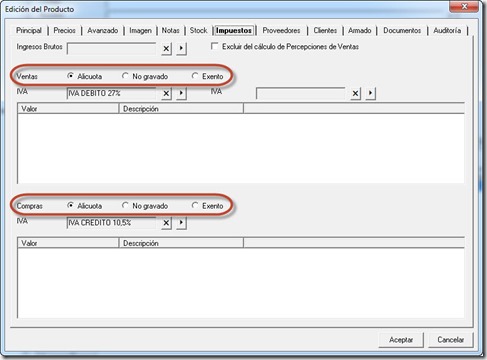Viewport: 487px width, 360px height.
Task: Click the Ingresos Brutos text field
Action: pyautogui.click(x=112, y=49)
